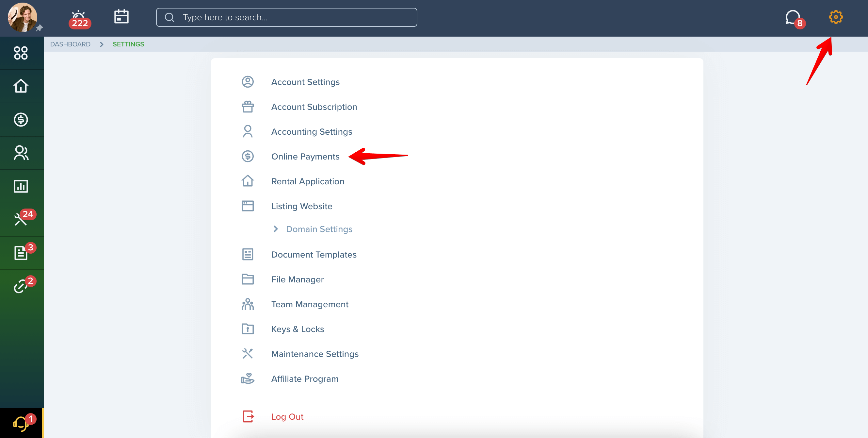Expand the Domain Settings chevron

276,229
